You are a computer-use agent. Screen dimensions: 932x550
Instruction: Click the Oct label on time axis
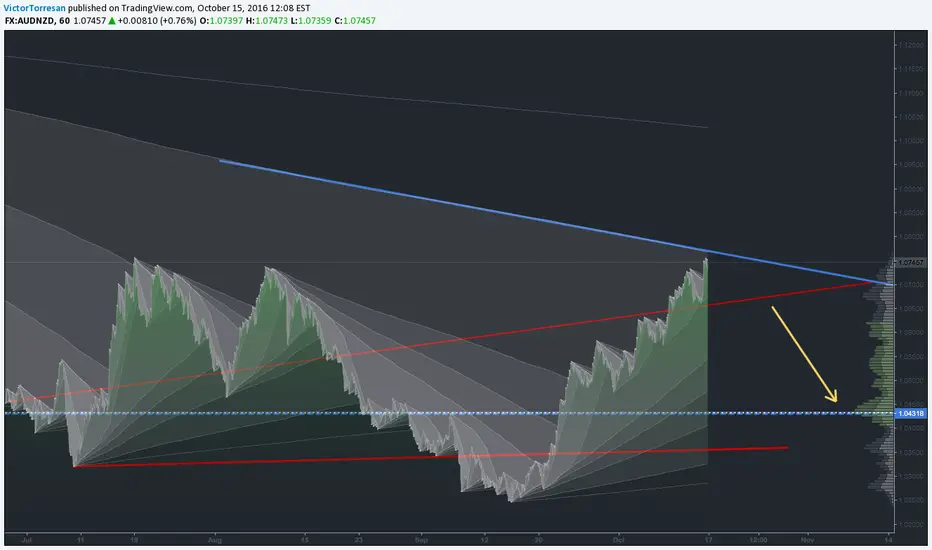[619, 540]
